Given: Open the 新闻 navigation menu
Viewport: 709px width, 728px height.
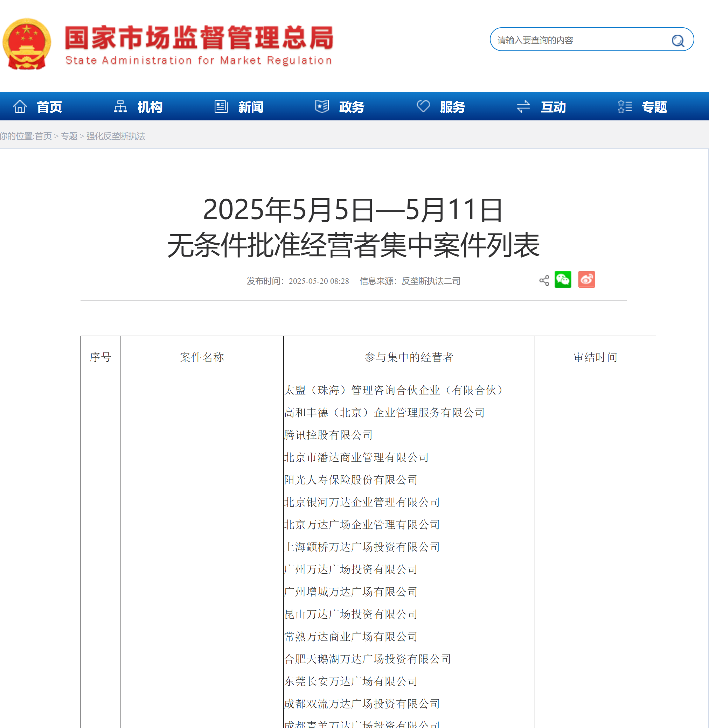Looking at the screenshot, I should (x=251, y=107).
